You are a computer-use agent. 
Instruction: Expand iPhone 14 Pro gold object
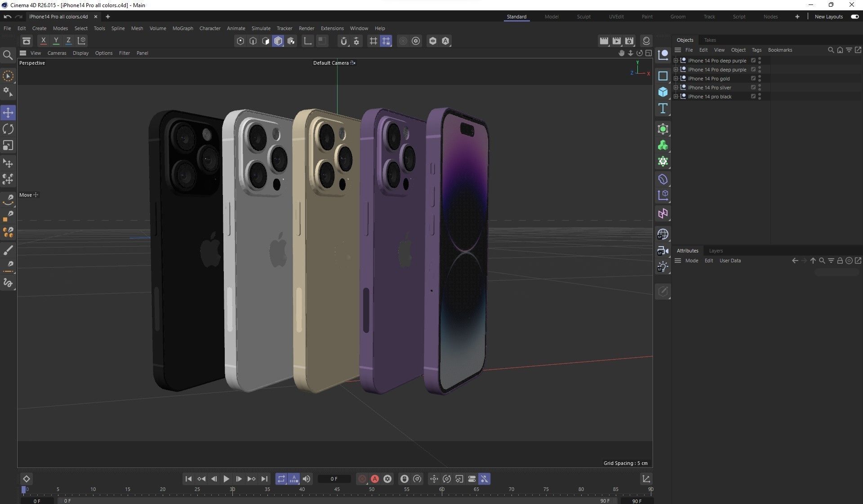coord(676,78)
